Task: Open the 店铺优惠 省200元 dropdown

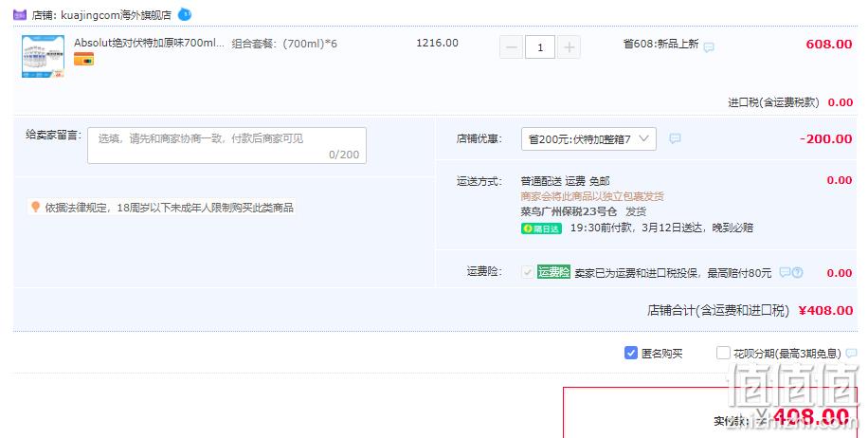Action: 588,139
